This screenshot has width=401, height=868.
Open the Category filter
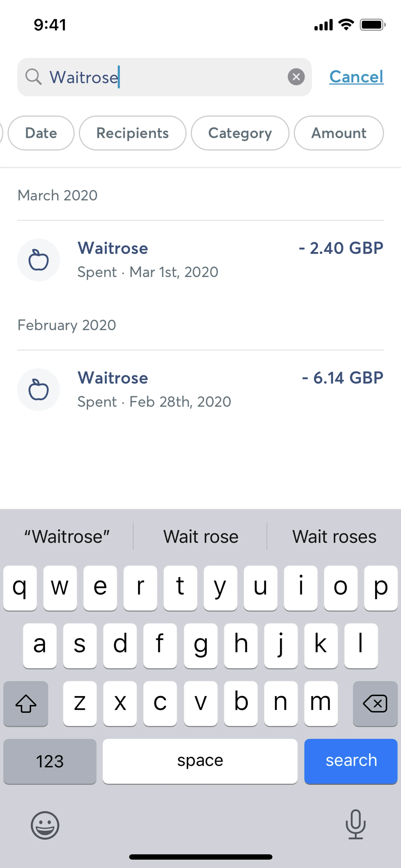pyautogui.click(x=240, y=133)
